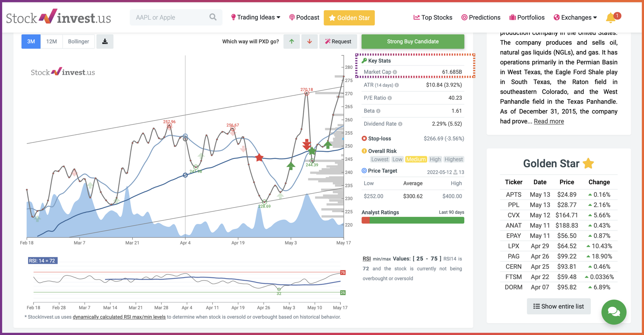Click P/E Ratio info icon

[390, 98]
